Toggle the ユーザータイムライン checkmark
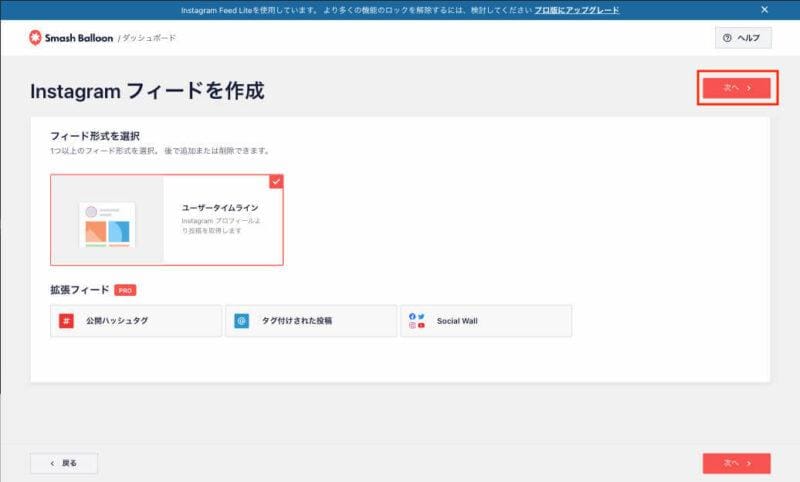This screenshot has height=482, width=800. [x=276, y=182]
